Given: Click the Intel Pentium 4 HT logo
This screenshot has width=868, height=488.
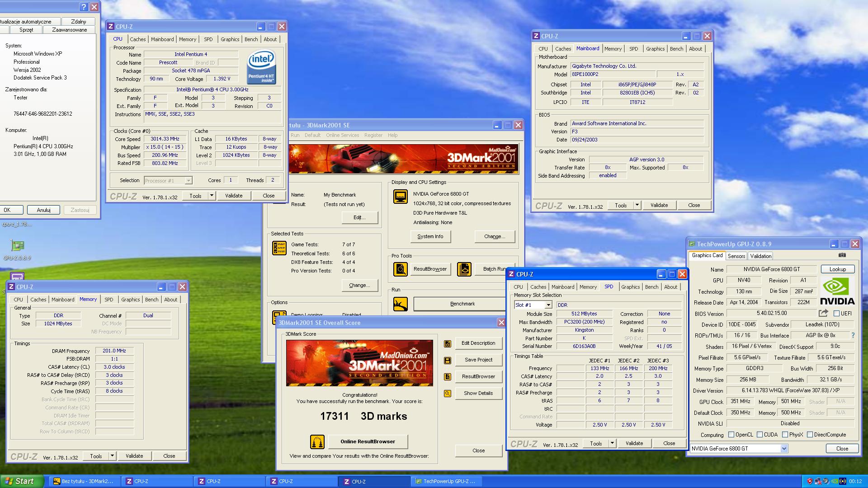Looking at the screenshot, I should pyautogui.click(x=261, y=67).
